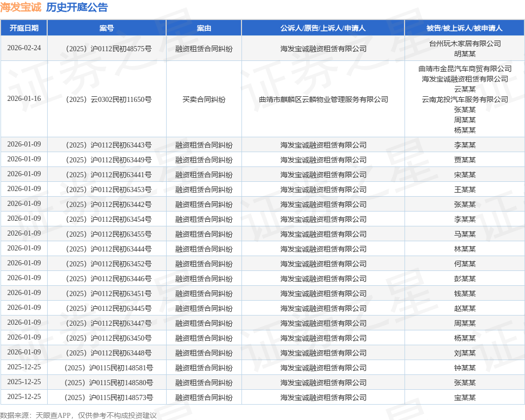This screenshot has width=525, height=420.
Task: Click defendant 钱某某
Action: point(465,293)
